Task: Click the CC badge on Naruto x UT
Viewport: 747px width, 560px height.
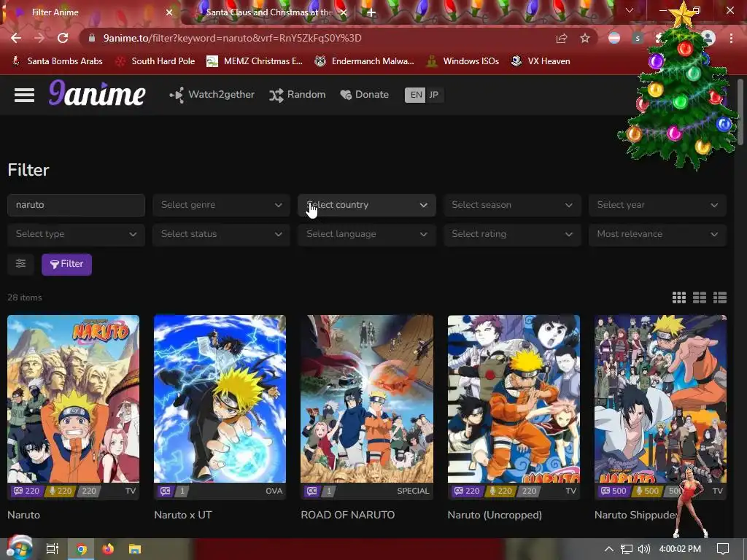Action: coord(166,491)
